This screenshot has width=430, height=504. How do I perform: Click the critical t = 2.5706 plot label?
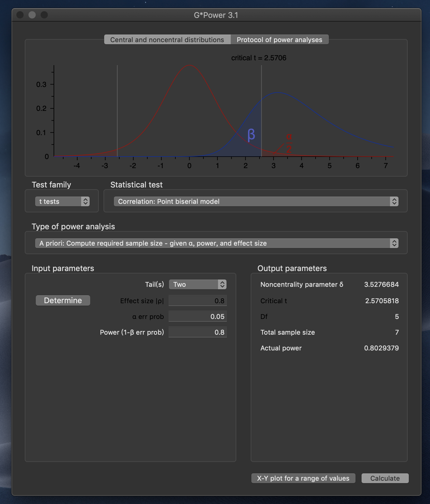pyautogui.click(x=259, y=58)
